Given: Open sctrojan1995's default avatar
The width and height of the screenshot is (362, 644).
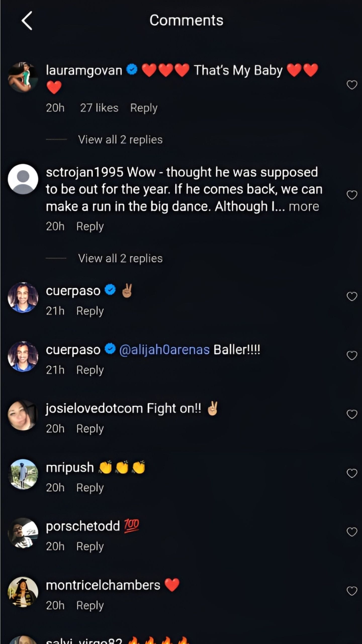Looking at the screenshot, I should (x=23, y=179).
